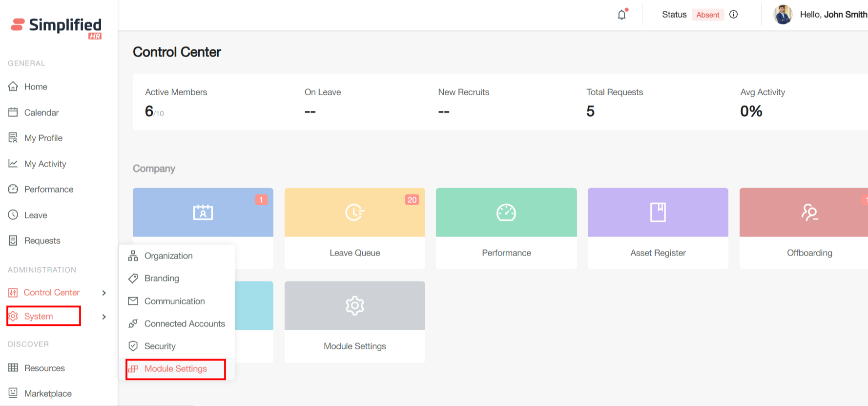The image size is (868, 406).
Task: Open the notifications bell
Action: coord(621,15)
